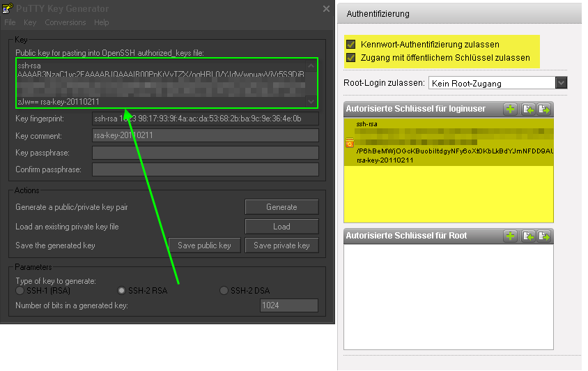
Task: Click Save public key
Action: click(204, 245)
